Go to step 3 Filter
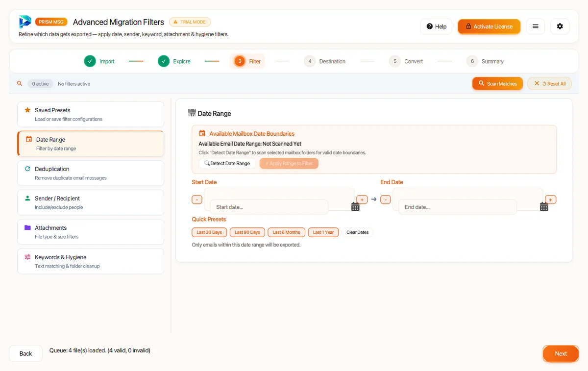Screen dimensions: 588x371 247,61
